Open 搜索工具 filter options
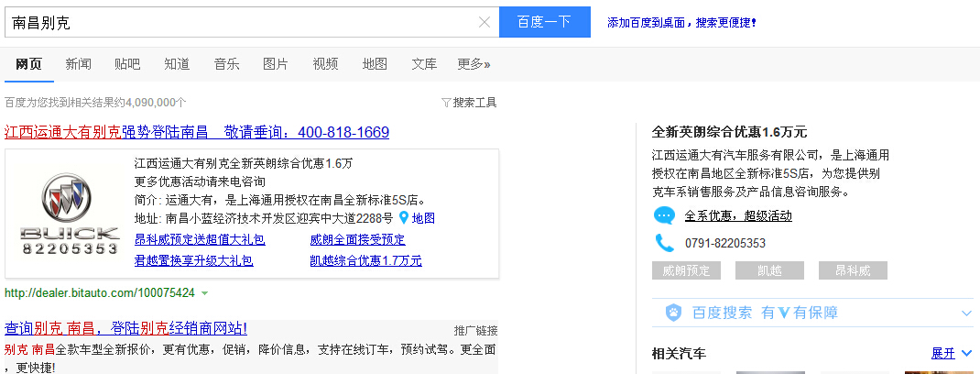Screen dimensions: 980x374 (469, 103)
